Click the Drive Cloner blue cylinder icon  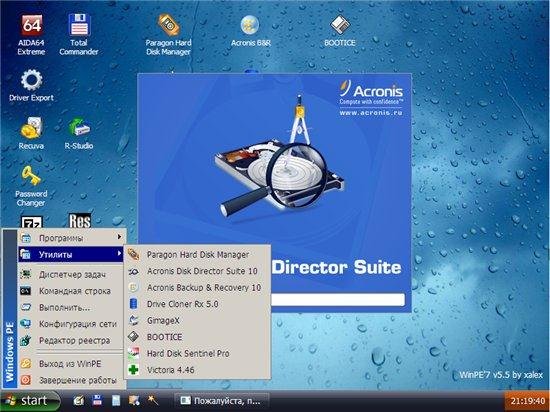coord(134,304)
